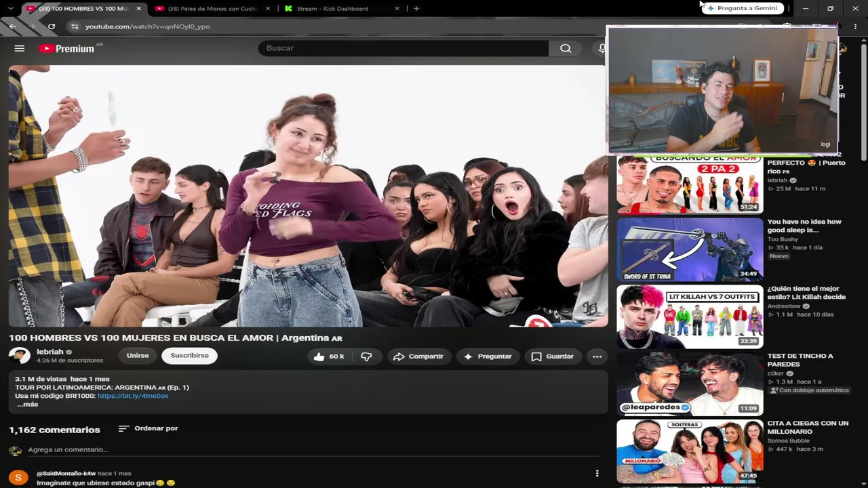This screenshot has width=868, height=488.
Task: Select the 100 HOMBRES VS 100 MUJERES tab
Action: (x=83, y=8)
